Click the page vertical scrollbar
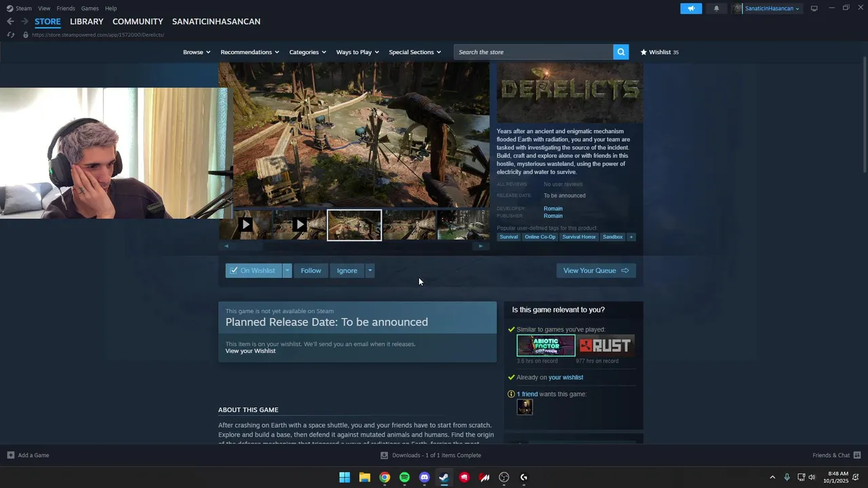Screen dimensions: 868x488 (864, 115)
